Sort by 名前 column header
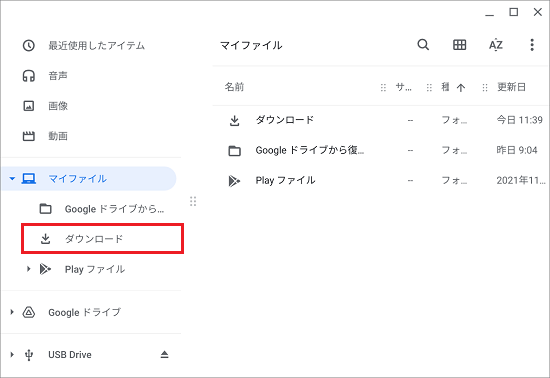 234,87
